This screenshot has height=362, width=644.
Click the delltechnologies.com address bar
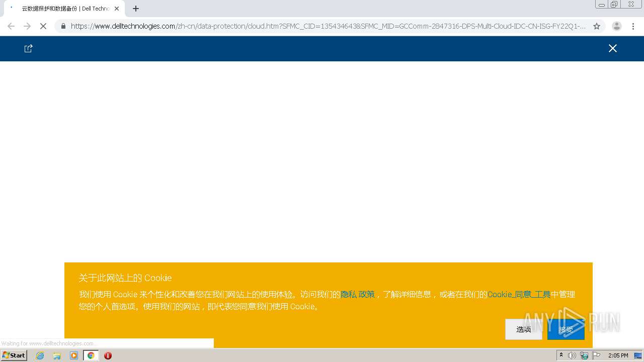[328, 26]
